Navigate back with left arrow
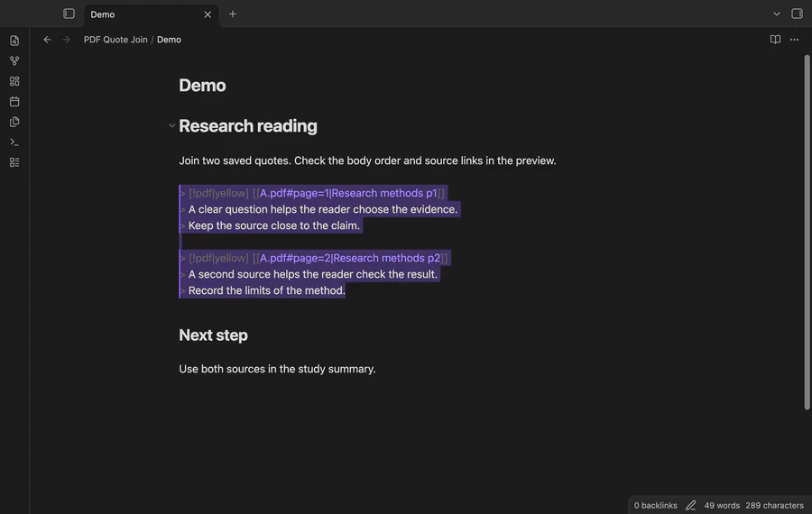 point(47,40)
